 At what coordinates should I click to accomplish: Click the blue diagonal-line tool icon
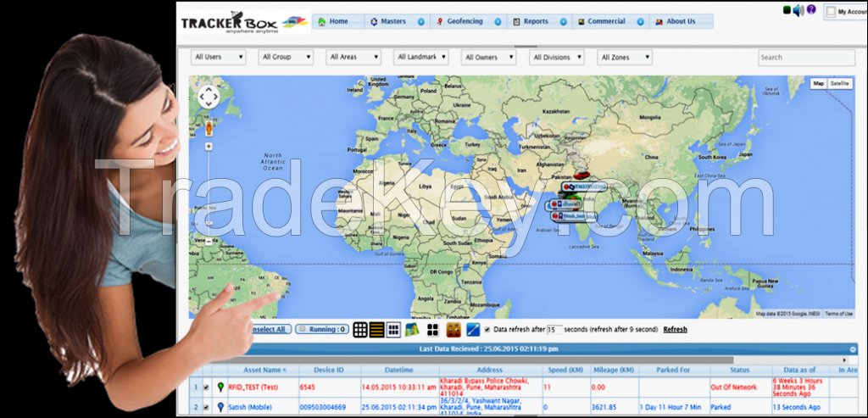click(474, 330)
